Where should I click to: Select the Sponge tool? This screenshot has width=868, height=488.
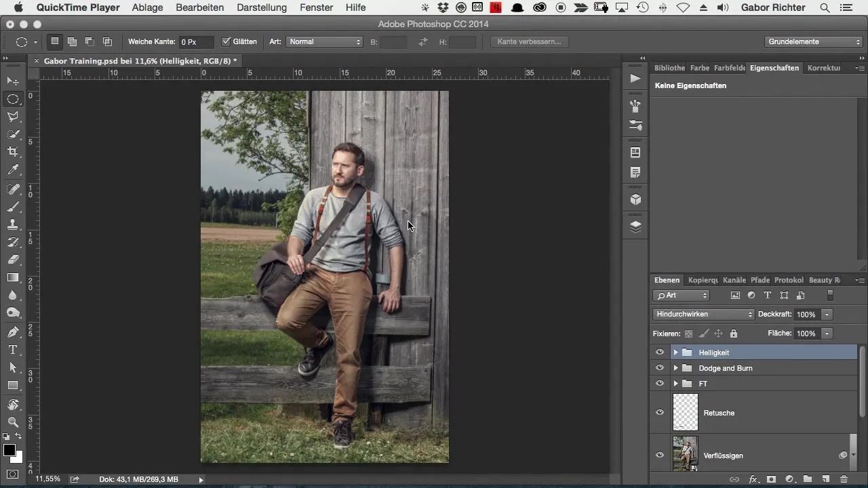(13, 312)
